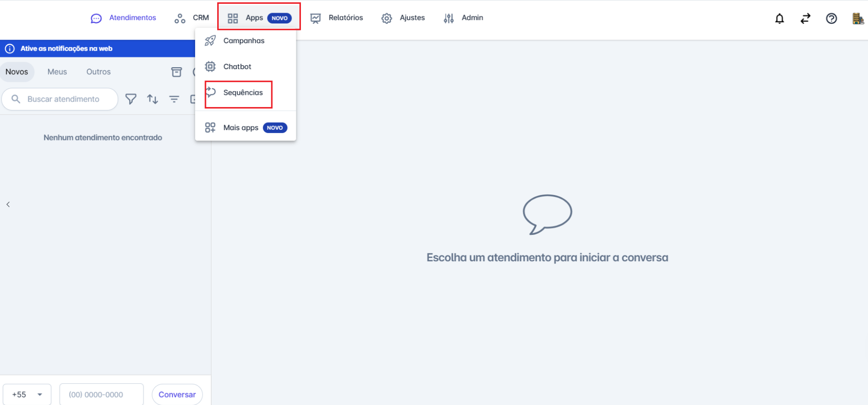Click the building profile icon
The width and height of the screenshot is (868, 405).
tap(858, 18)
